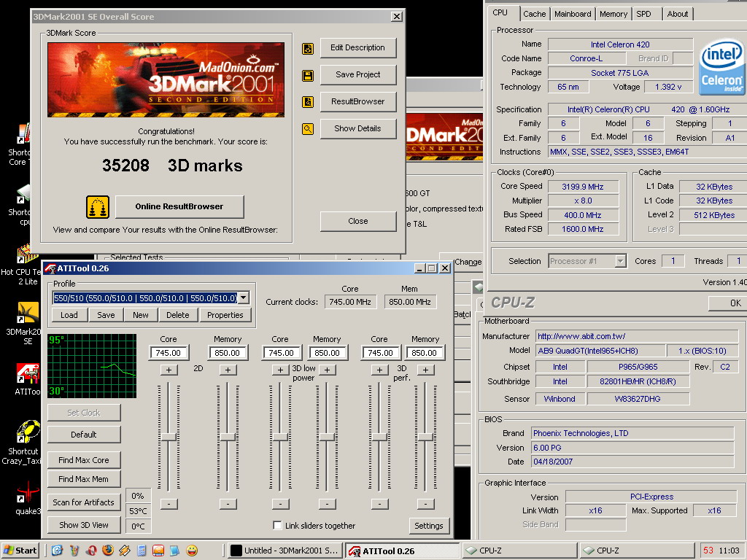Click plus under 3D perf Memory
747x560 pixels.
[425, 370]
